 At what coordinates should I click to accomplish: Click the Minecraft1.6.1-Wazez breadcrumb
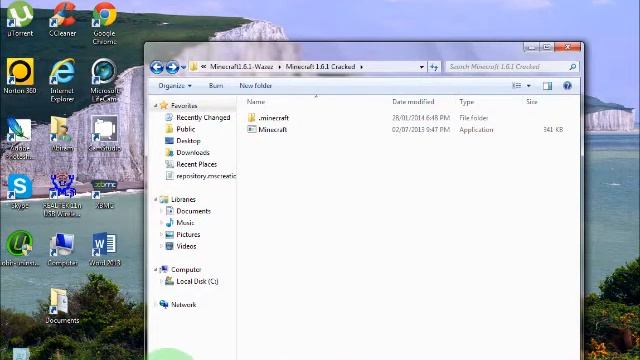click(242, 67)
